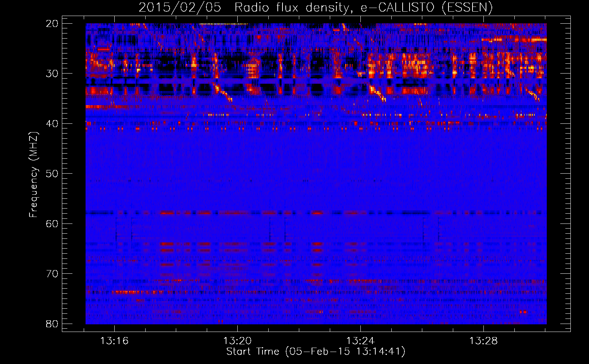Click the 40 MHz frequency tick label
This screenshot has width=589, height=364.
tap(52, 124)
